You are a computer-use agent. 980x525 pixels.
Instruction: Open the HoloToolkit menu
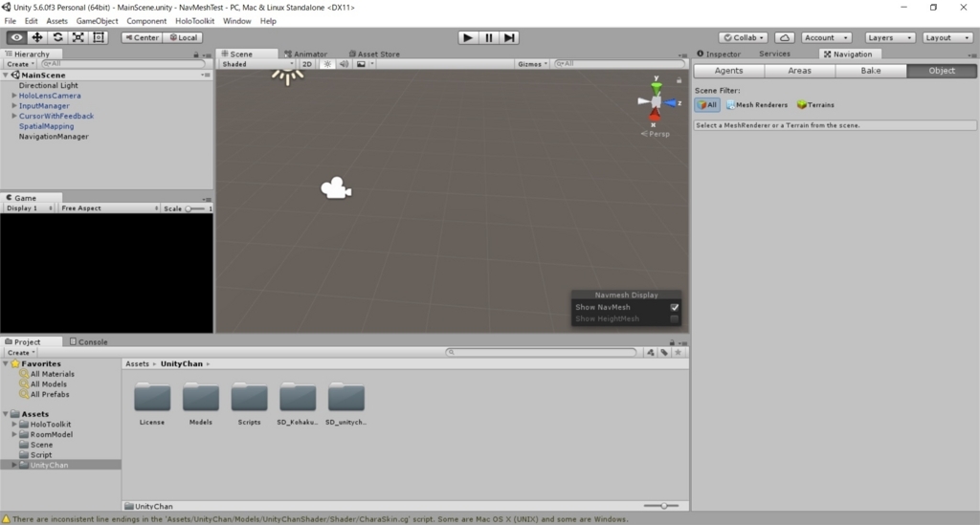pyautogui.click(x=194, y=21)
